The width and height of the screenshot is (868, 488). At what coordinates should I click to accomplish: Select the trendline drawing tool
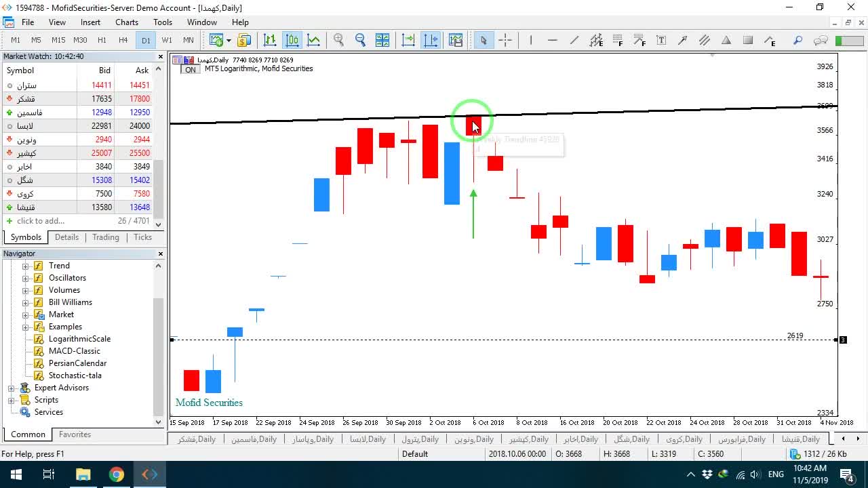[x=574, y=40]
